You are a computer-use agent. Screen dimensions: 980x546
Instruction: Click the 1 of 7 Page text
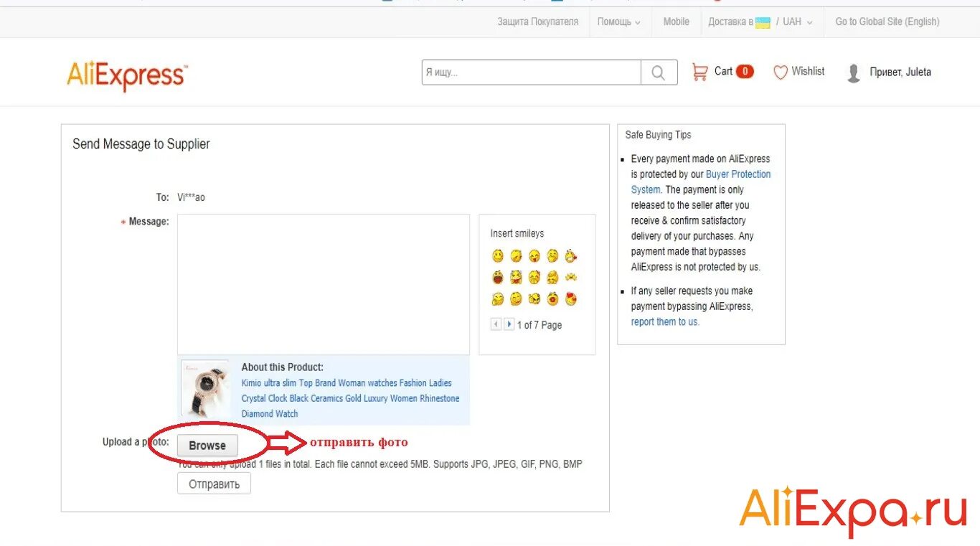[540, 325]
